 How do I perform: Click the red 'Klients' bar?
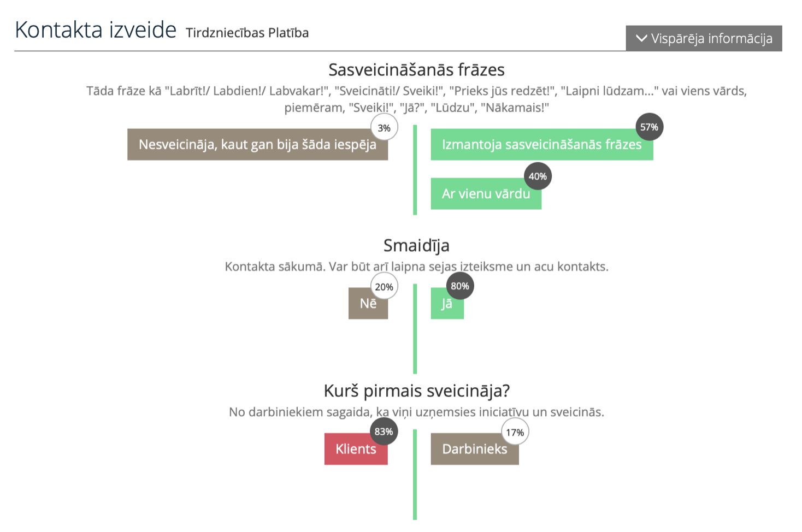tap(356, 449)
